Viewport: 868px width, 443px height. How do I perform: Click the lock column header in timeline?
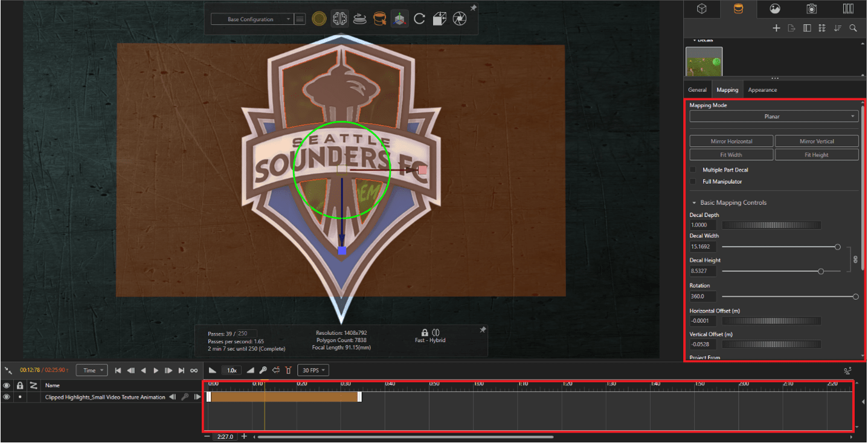point(20,385)
